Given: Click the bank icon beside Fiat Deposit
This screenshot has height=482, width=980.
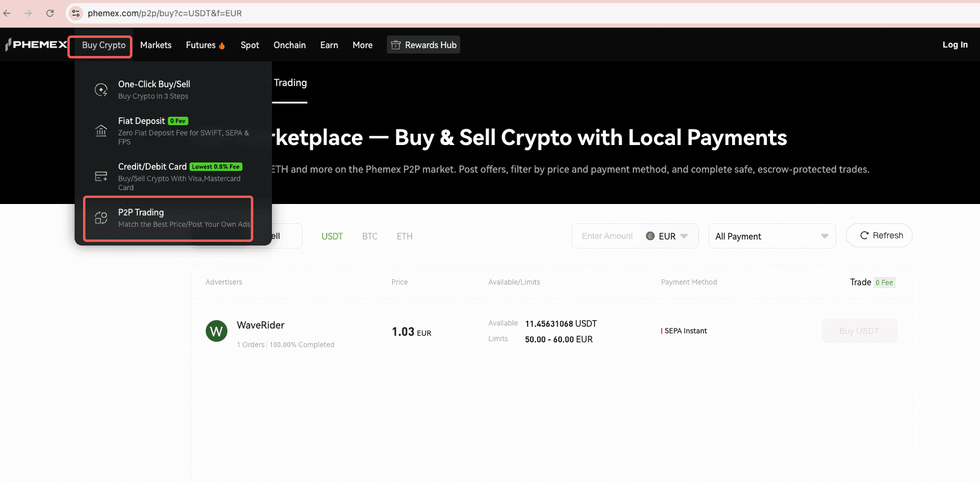Looking at the screenshot, I should [x=101, y=131].
